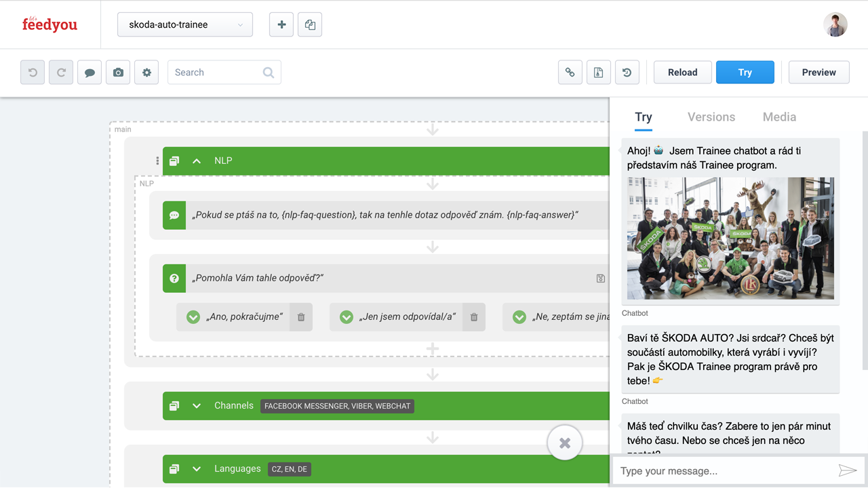Click the undo arrow icon
Screen dimensions: 868x488
(x=33, y=73)
